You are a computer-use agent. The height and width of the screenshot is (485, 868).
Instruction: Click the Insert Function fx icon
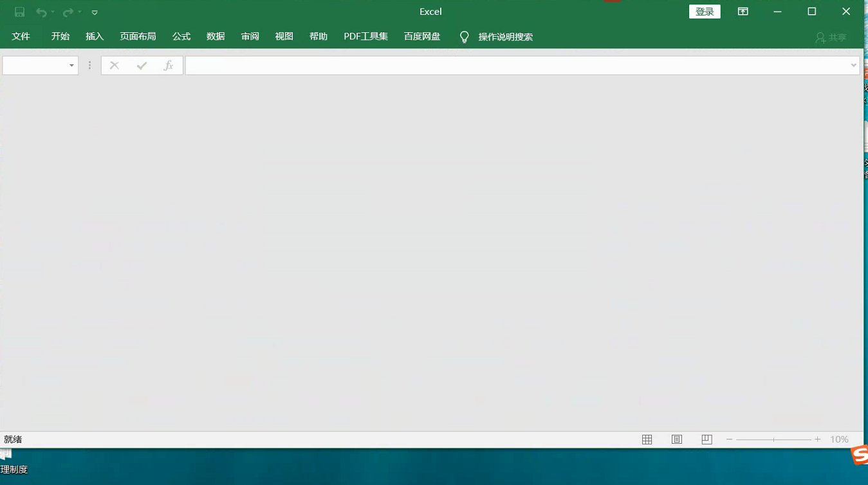click(169, 66)
